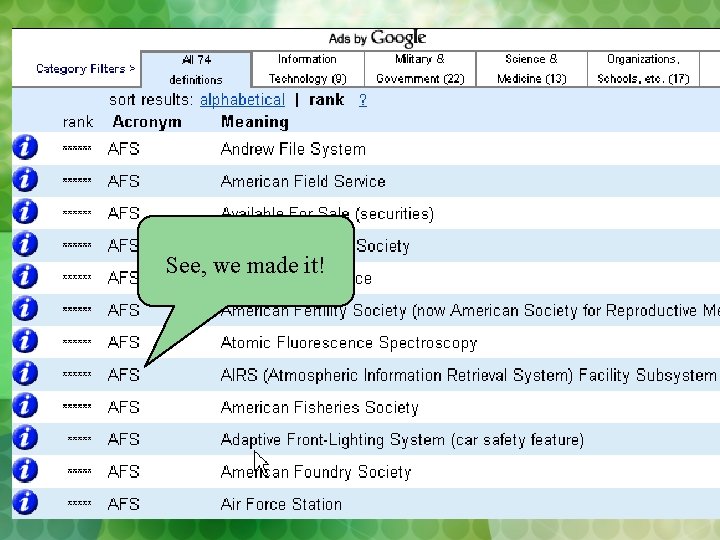This screenshot has width=720, height=540.
Task: Click the Ads by Google label
Action: pos(377,38)
